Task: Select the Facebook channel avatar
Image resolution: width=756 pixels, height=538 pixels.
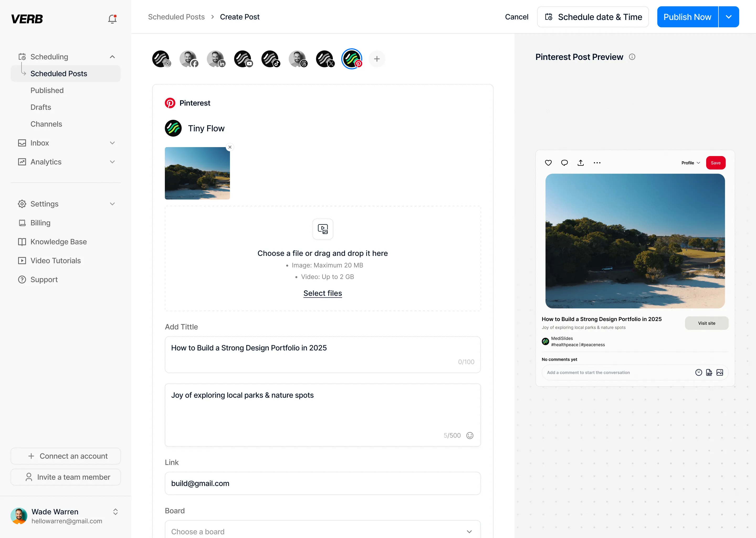Action: coord(189,59)
